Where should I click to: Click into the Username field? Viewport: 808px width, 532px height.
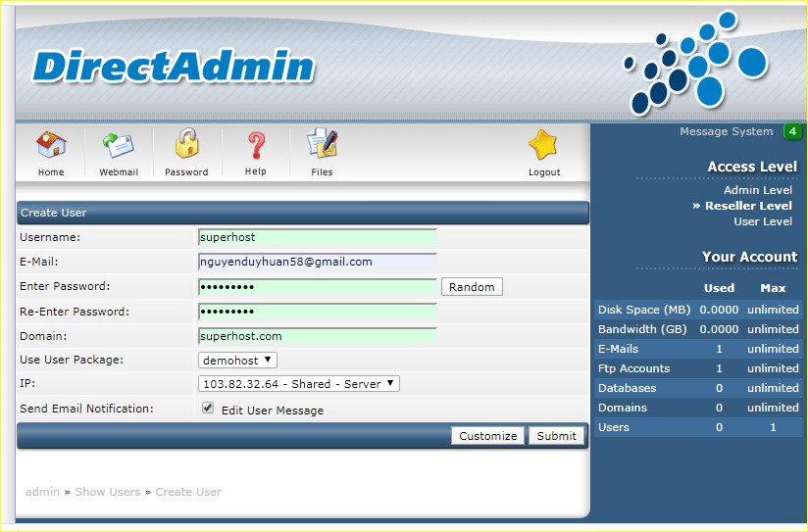[x=317, y=237]
